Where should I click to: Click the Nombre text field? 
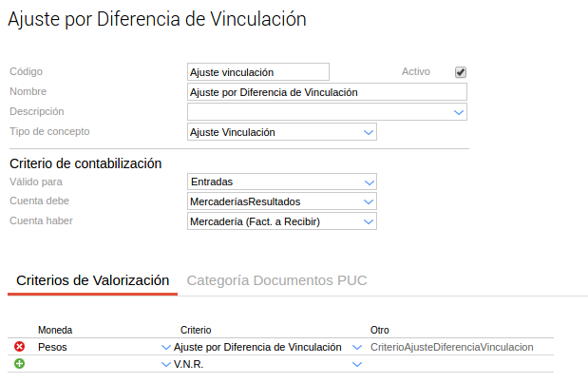(327, 92)
